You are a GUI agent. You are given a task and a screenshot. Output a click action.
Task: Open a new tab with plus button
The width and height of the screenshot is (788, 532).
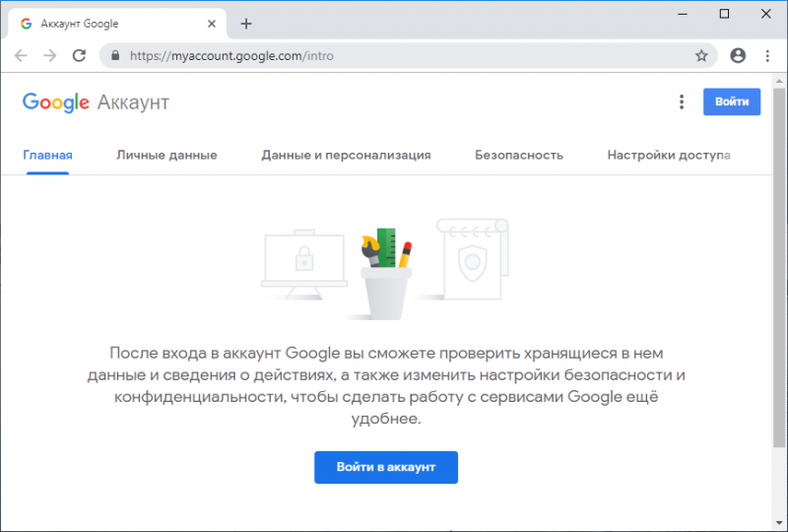(x=246, y=24)
